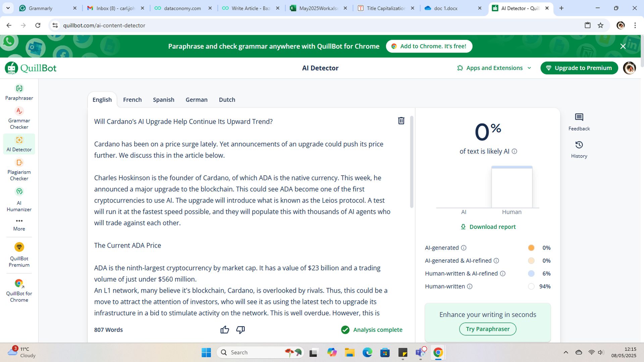This screenshot has width=644, height=362.
Task: Show More tools via three dots
Action: click(19, 225)
